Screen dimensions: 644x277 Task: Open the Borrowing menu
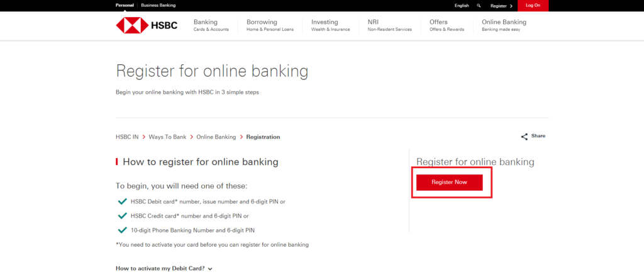(x=270, y=25)
